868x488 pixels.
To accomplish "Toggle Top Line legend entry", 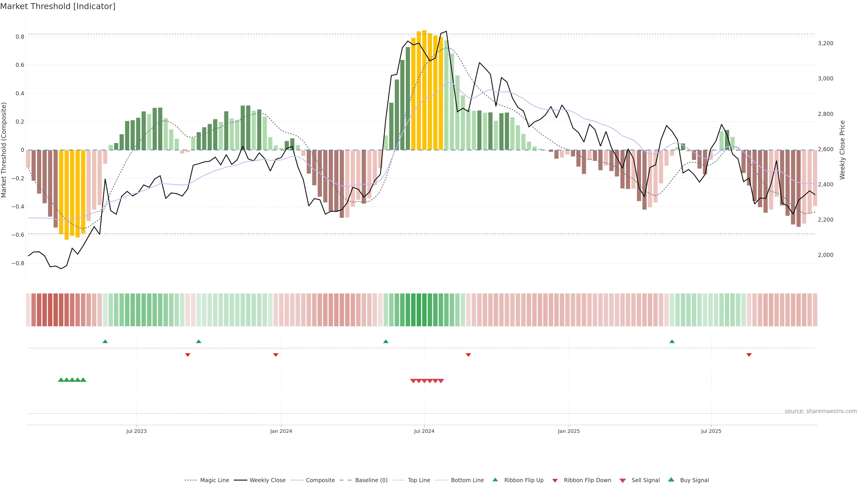I will coord(419,480).
